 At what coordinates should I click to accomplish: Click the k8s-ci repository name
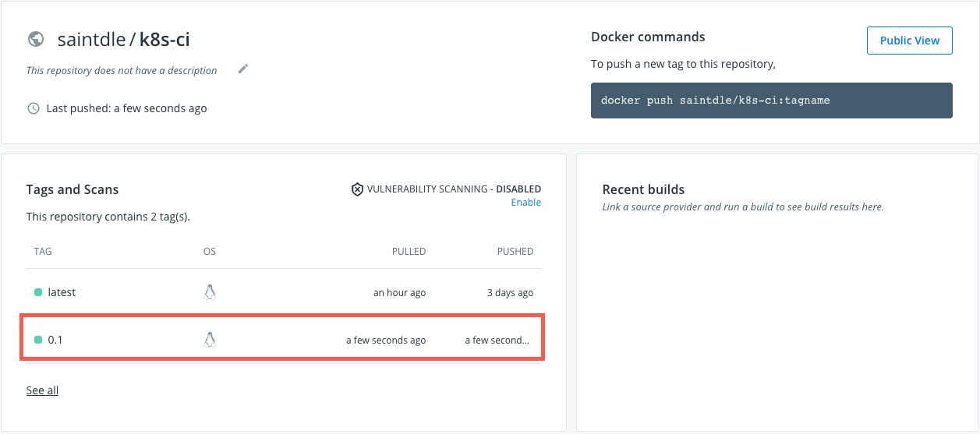pyautogui.click(x=165, y=39)
